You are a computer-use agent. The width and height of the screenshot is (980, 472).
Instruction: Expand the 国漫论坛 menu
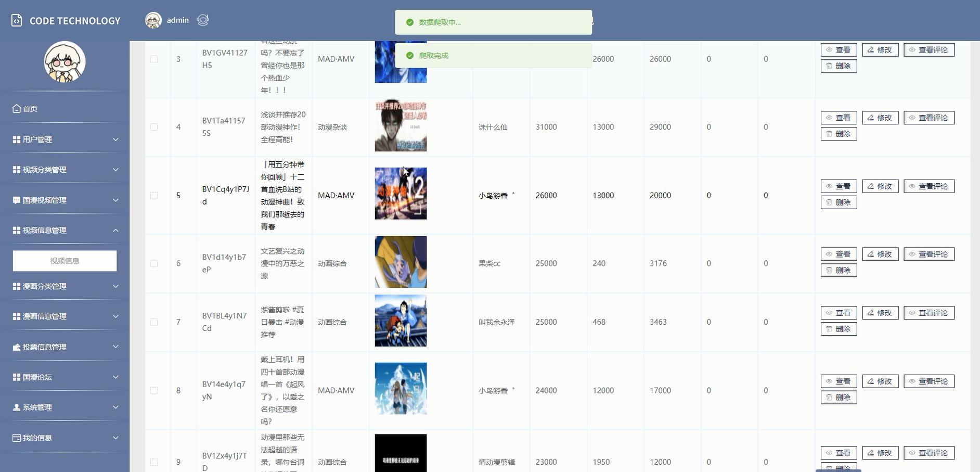coord(65,377)
